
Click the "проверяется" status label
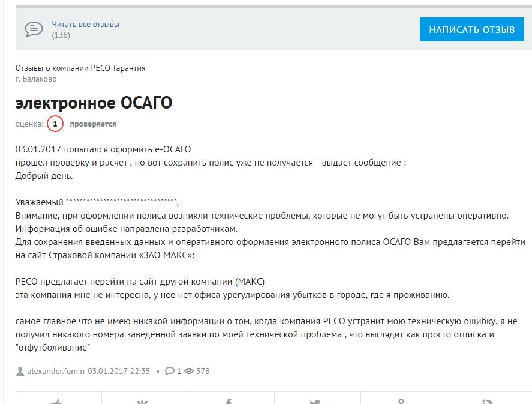coord(93,124)
